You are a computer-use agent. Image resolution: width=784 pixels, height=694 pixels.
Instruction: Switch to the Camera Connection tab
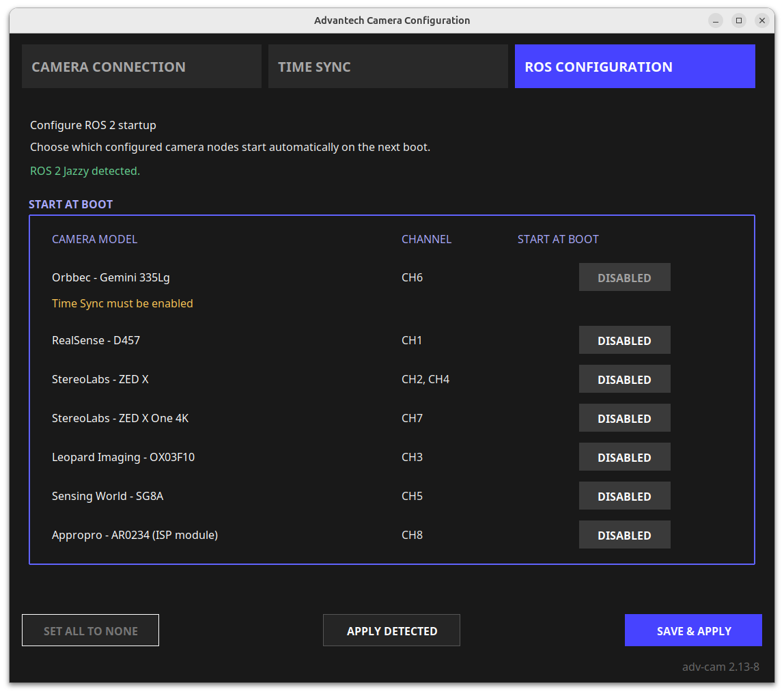tap(141, 66)
